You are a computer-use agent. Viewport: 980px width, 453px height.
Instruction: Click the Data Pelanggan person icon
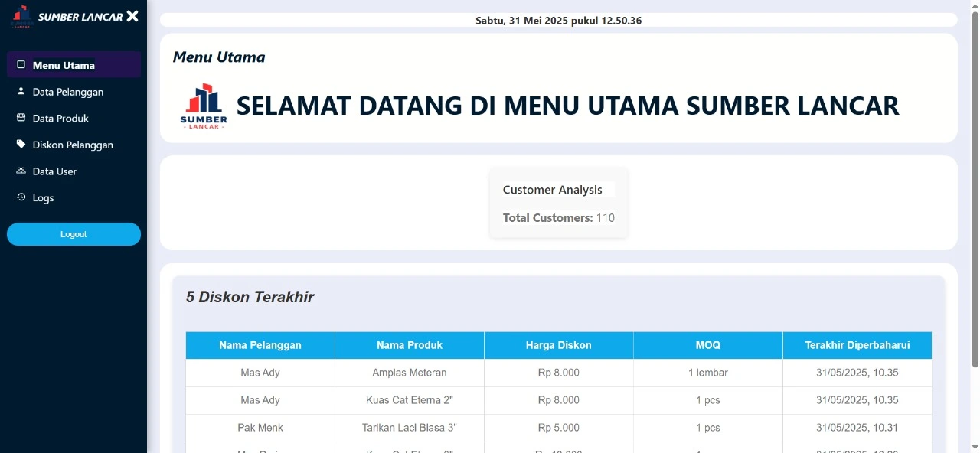coord(19,91)
